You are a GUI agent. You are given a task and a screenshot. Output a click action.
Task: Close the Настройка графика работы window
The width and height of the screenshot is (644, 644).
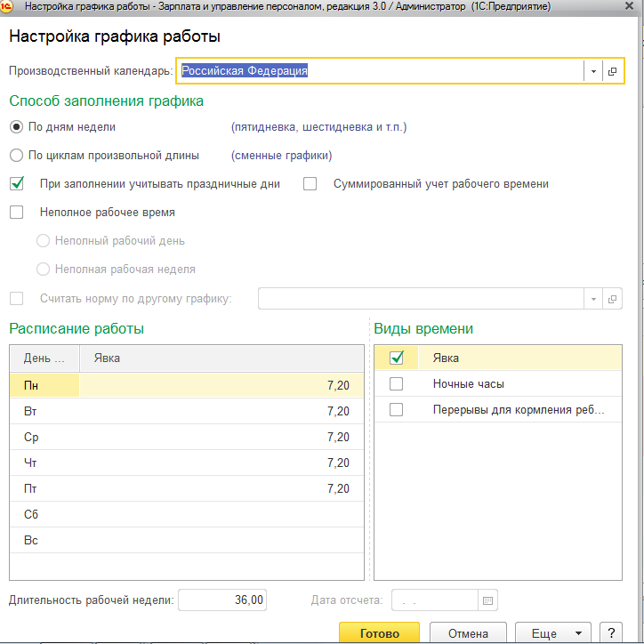coord(629,6)
